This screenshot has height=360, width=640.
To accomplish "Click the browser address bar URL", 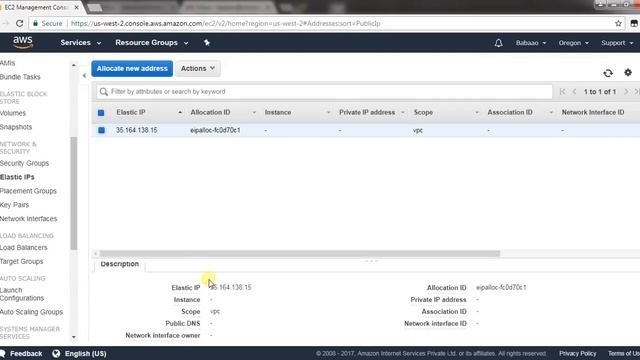I will pyautogui.click(x=225, y=23).
